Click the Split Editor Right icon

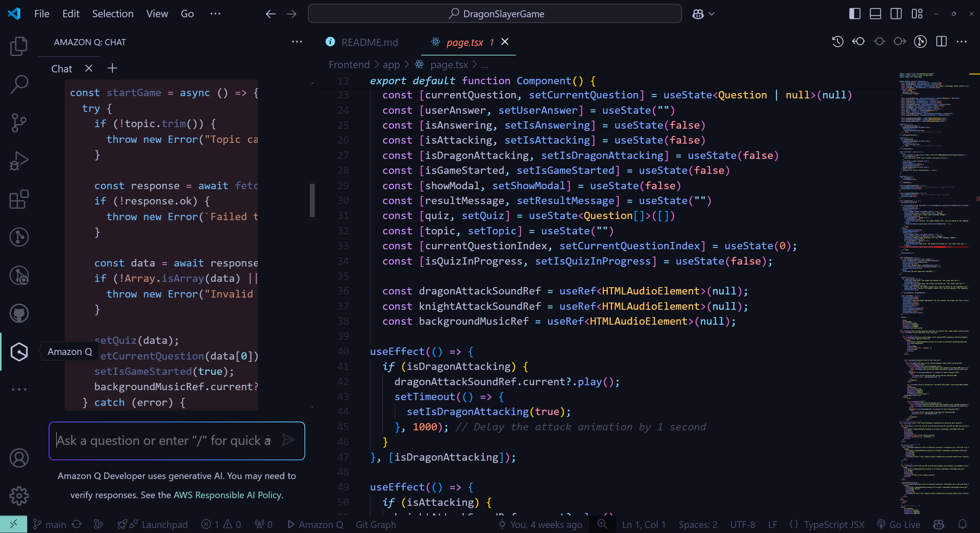click(x=941, y=41)
